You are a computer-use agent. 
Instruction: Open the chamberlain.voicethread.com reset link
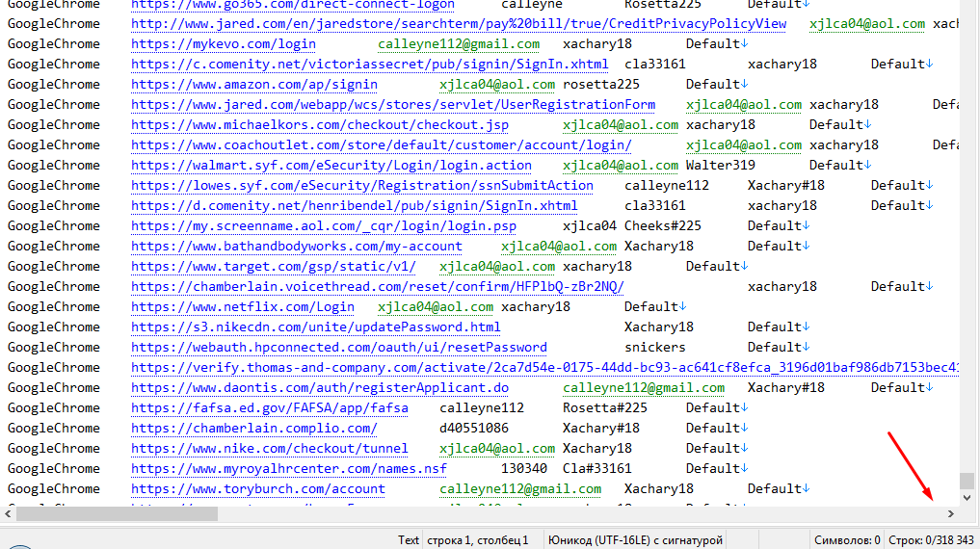pyautogui.click(x=378, y=287)
